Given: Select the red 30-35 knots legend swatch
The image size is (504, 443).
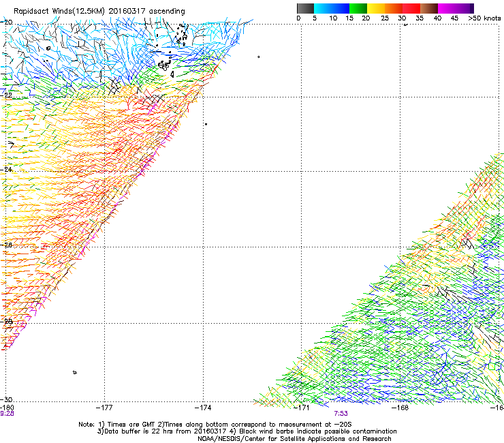Looking at the screenshot, I should (411, 8).
